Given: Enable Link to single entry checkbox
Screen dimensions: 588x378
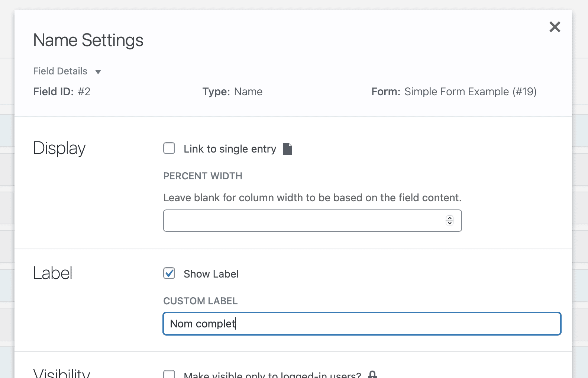Looking at the screenshot, I should pyautogui.click(x=169, y=148).
